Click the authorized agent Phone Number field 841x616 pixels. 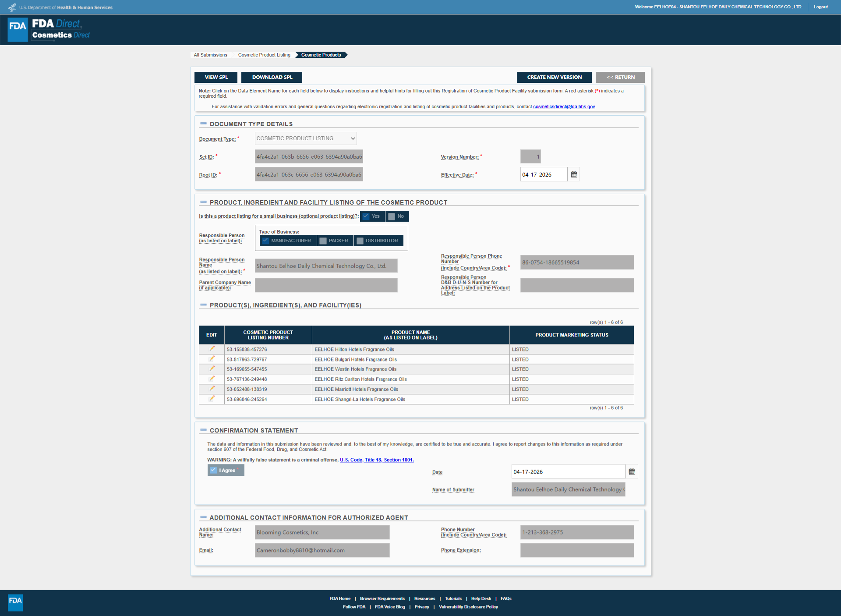pos(577,532)
